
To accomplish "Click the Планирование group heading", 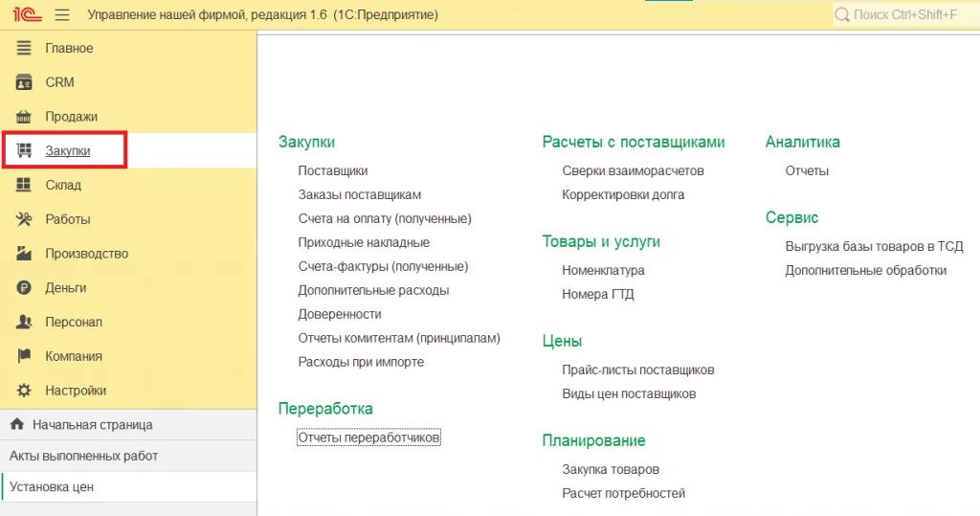I will point(593,440).
